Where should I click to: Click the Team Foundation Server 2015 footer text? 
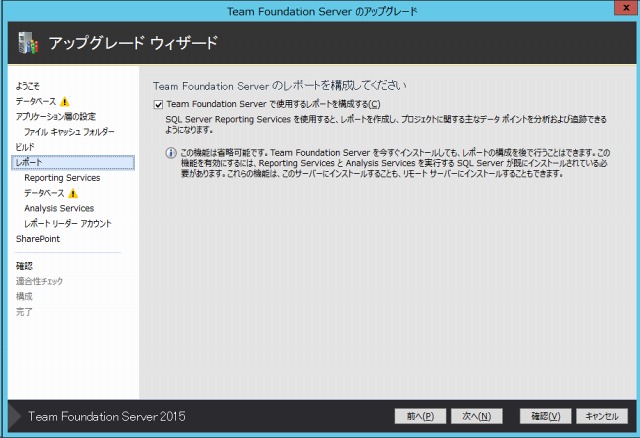pos(107,416)
